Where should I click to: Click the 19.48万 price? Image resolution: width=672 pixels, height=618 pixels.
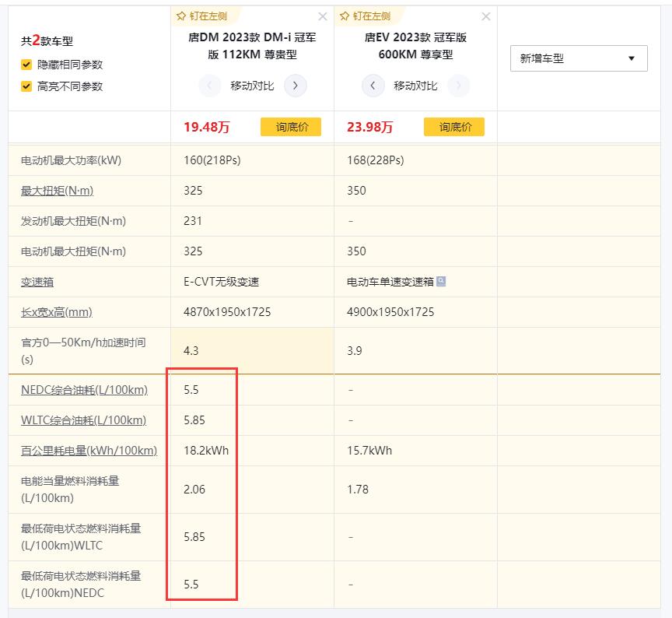207,127
